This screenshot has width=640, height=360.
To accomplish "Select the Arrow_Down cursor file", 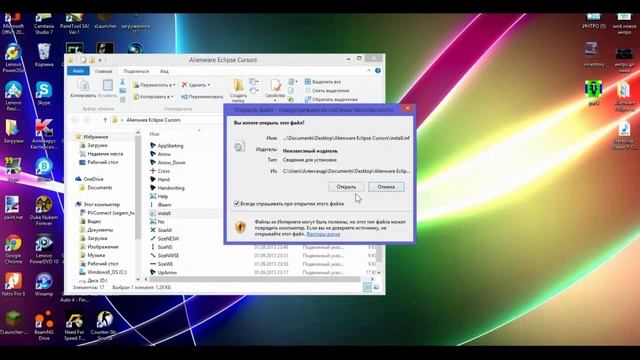I will tap(171, 162).
